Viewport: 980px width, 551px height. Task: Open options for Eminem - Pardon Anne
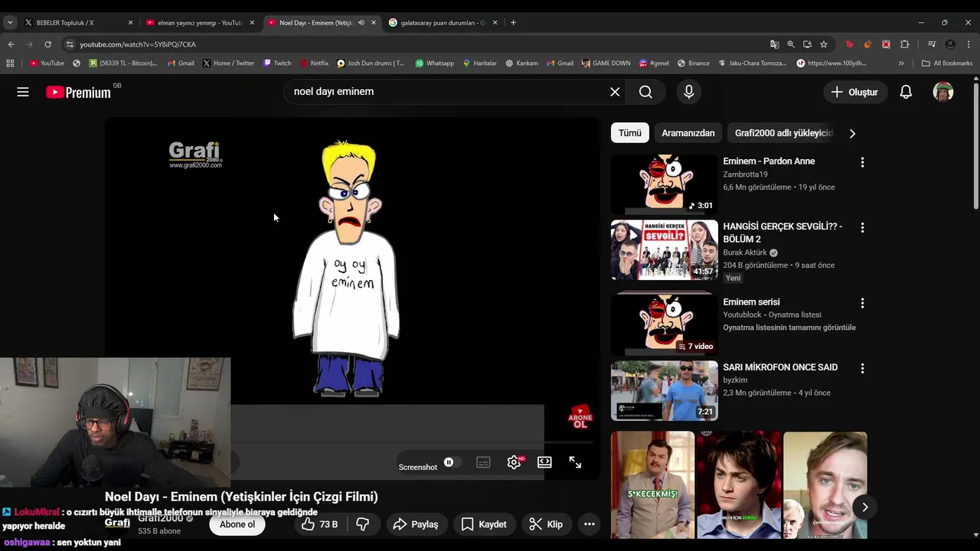862,162
